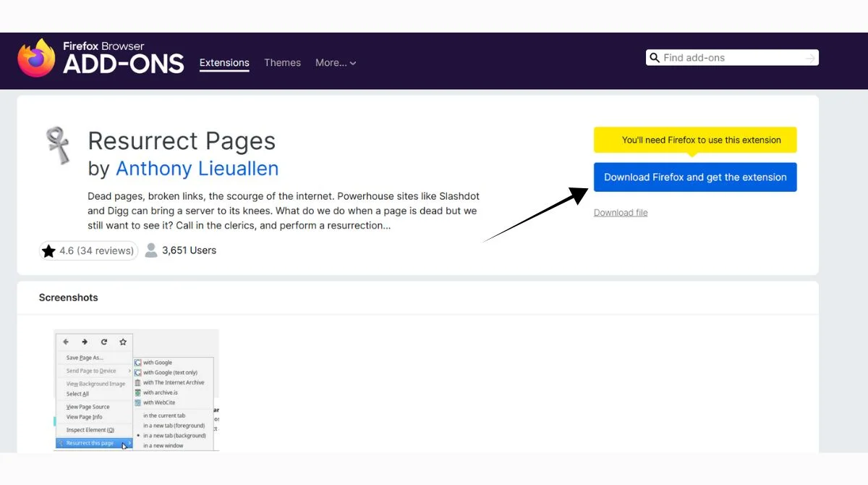
Task: Click the search submit arrow icon
Action: [x=811, y=58]
